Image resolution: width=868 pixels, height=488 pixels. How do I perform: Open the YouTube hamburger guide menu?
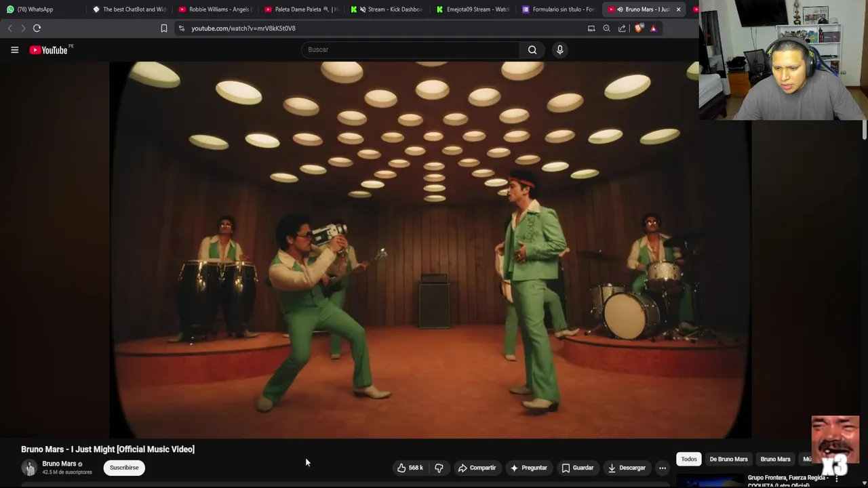click(x=14, y=49)
